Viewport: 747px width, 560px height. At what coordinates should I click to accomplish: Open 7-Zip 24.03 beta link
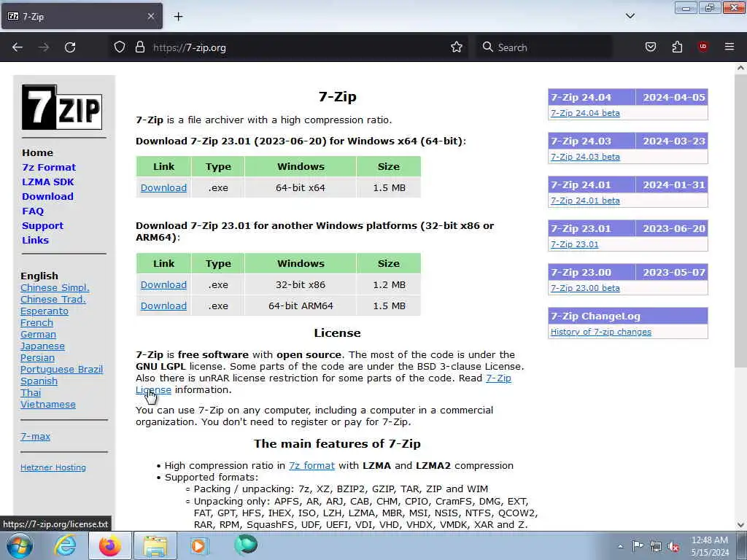(585, 157)
